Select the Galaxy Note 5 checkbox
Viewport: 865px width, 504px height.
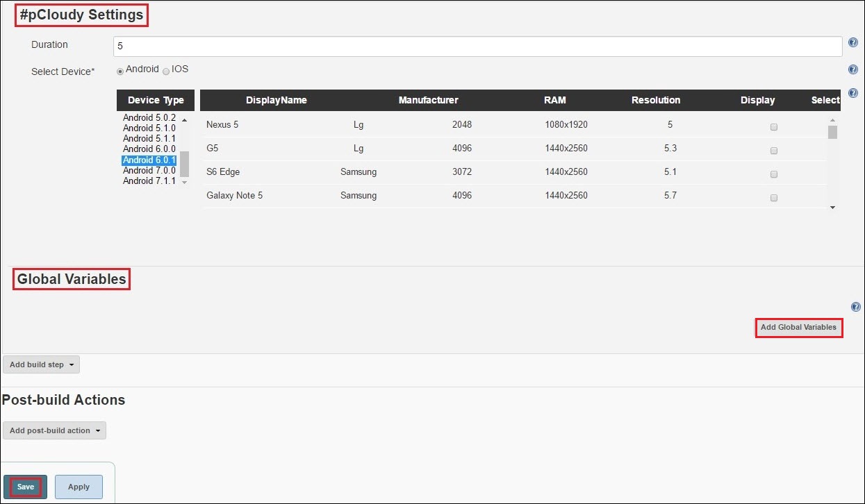pyautogui.click(x=774, y=198)
